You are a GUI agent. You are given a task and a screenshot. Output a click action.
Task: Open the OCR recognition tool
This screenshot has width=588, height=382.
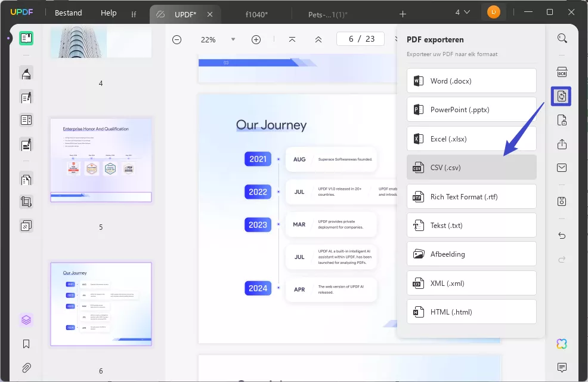[x=562, y=72]
